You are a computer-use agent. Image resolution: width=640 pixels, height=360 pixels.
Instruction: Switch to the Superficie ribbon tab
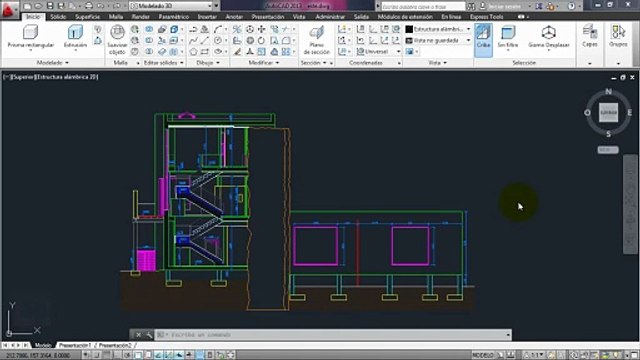(x=87, y=17)
